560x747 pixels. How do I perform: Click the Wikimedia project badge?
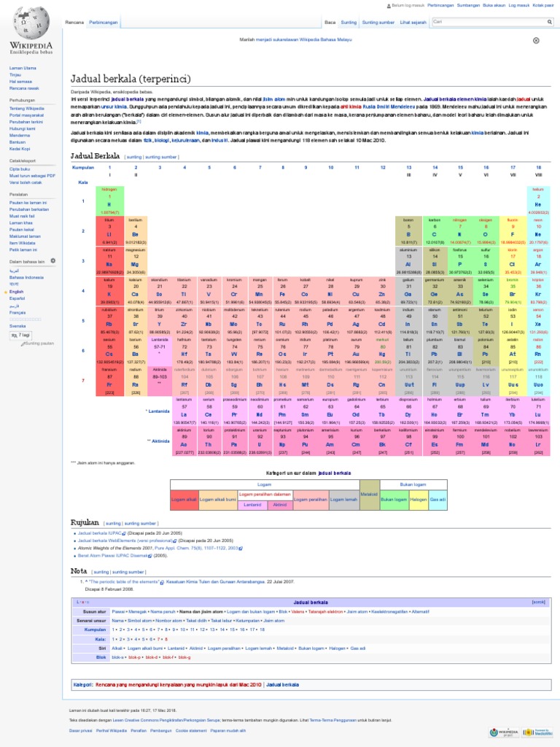[x=503, y=732]
